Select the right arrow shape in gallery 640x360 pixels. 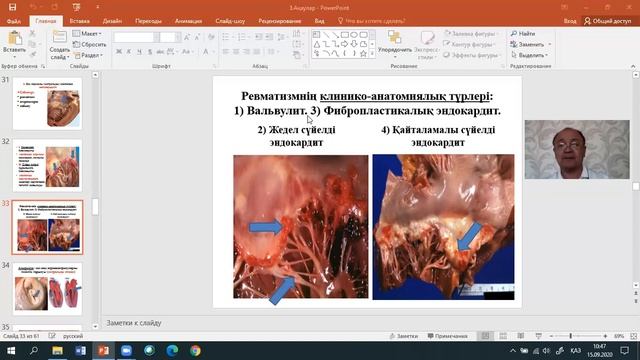(x=344, y=44)
